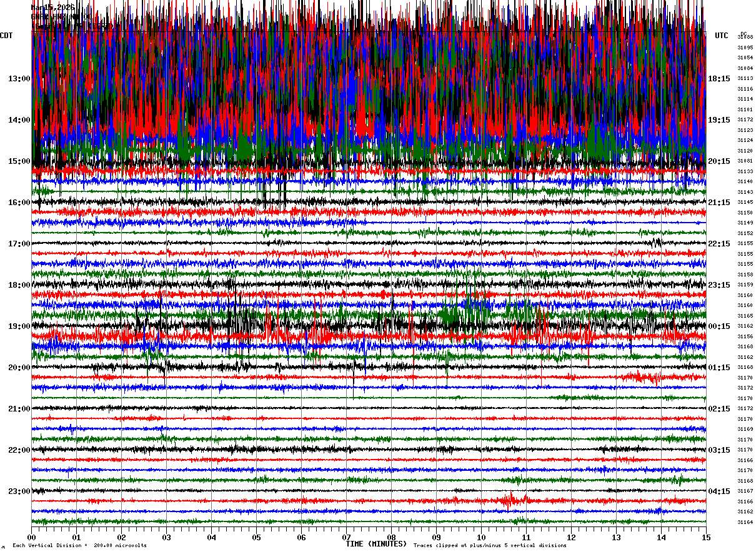Select the 19:00 CDT time label
Screen dimensions: 756x554
pyautogui.click(x=19, y=326)
